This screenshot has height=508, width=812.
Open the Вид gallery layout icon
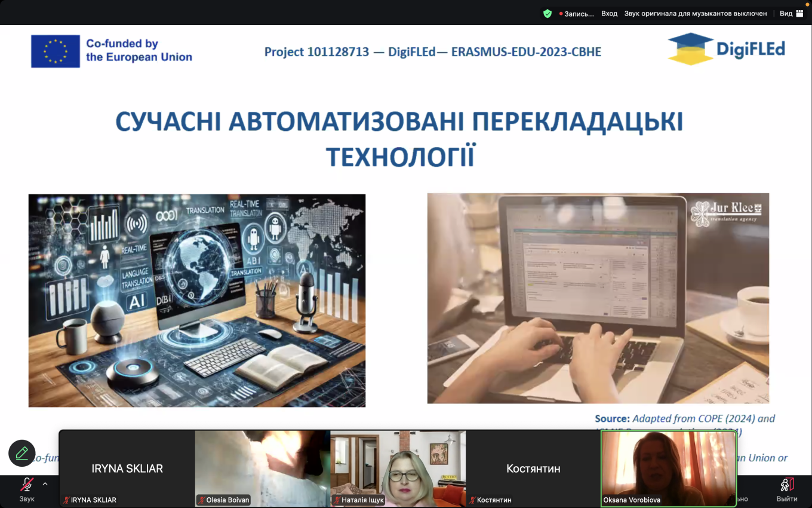[x=799, y=13]
